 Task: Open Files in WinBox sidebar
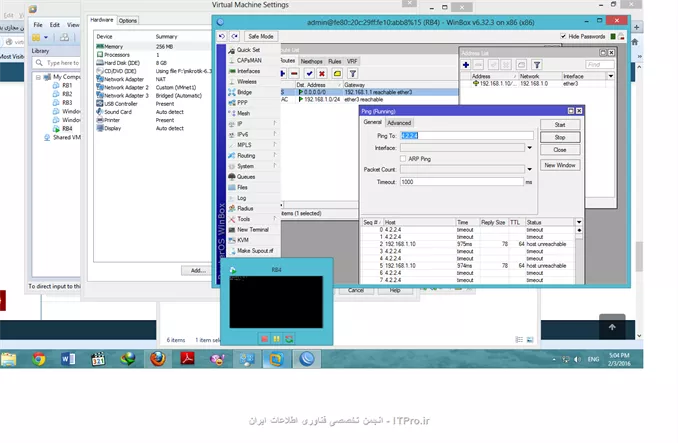coord(242,187)
